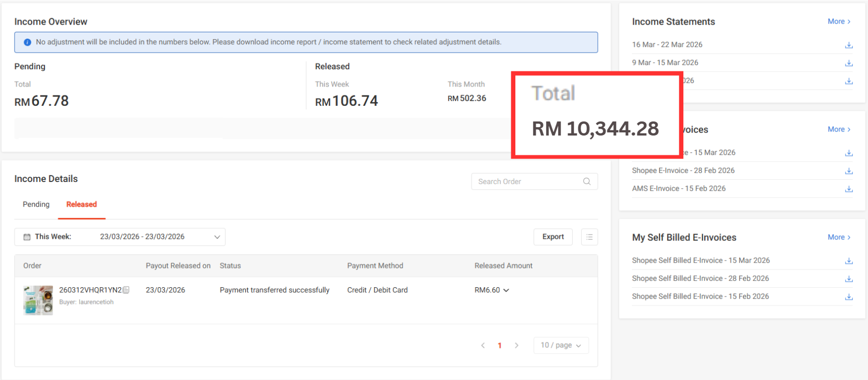The width and height of the screenshot is (868, 380).
Task: Click Shopee Self Billed E-Invoice - 28 Feb 2026
Action: 701,278
